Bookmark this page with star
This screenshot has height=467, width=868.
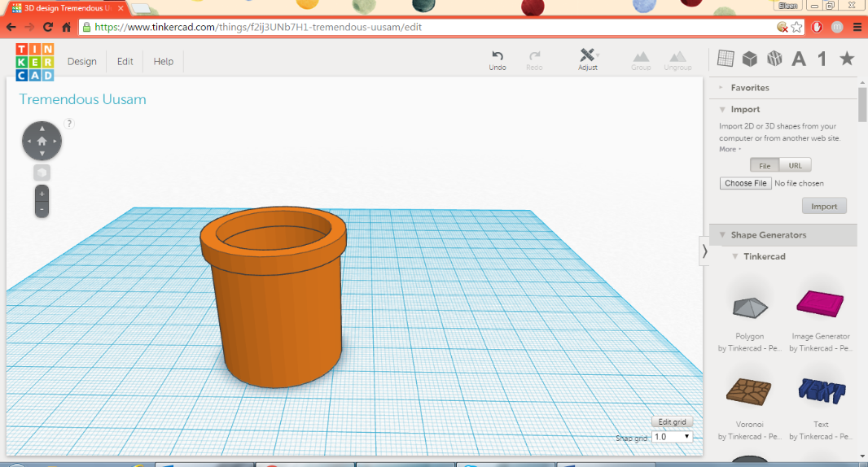pos(796,27)
